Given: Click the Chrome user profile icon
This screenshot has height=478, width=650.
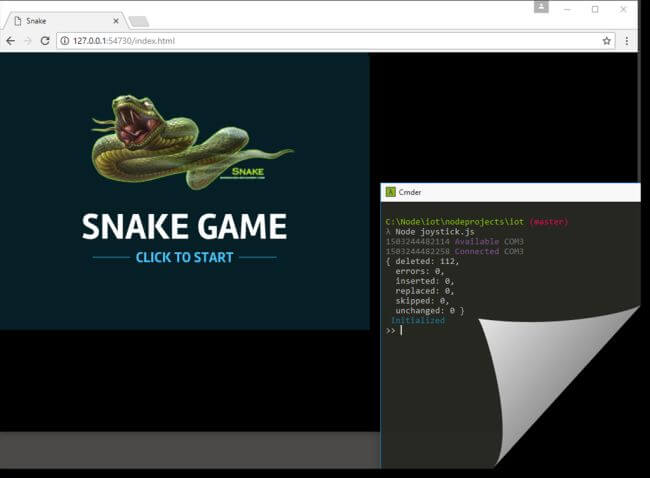Looking at the screenshot, I should (x=541, y=8).
